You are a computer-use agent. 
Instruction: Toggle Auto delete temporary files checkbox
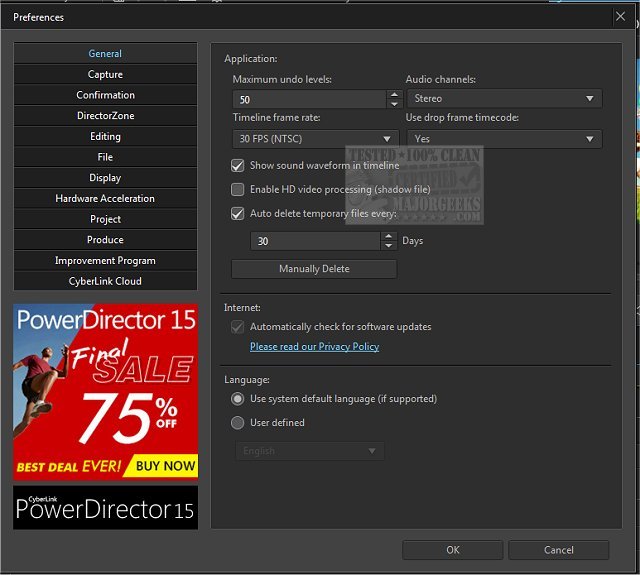(x=238, y=213)
